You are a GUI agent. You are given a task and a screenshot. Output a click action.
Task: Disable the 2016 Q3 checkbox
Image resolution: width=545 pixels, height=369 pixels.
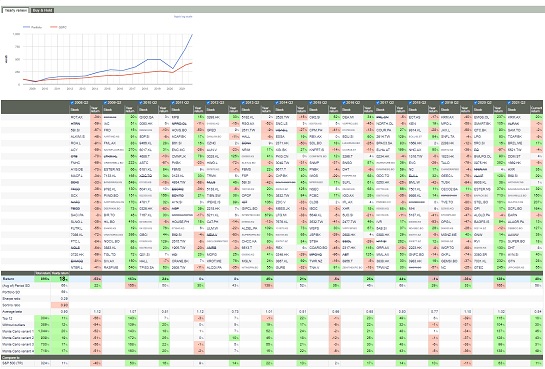pyautogui.click(x=344, y=103)
